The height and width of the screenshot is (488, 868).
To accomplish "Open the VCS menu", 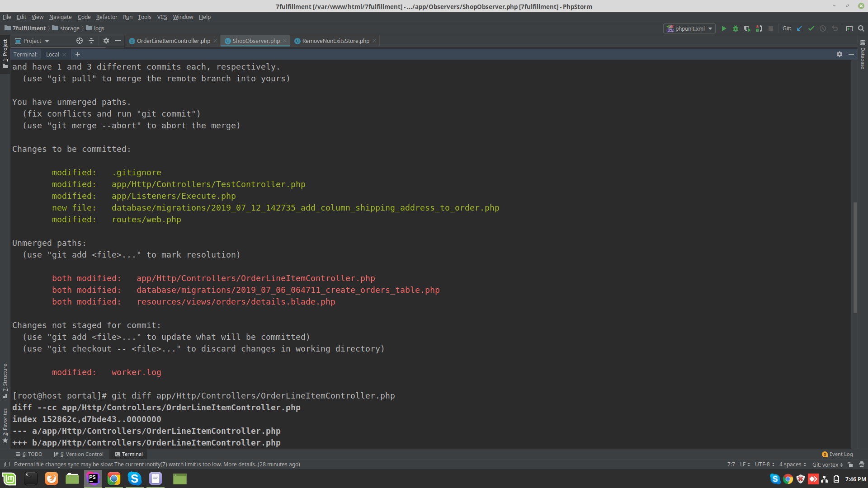I will 162,17.
